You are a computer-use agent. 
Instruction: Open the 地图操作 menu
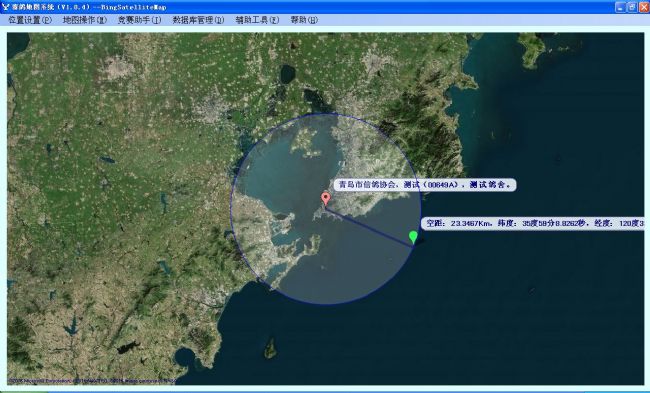[85, 20]
